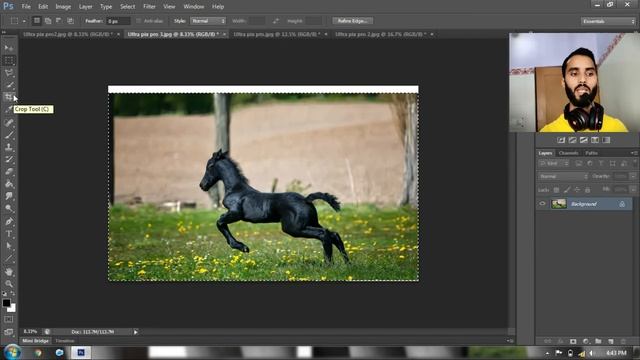640x360 pixels.
Task: Select the Brush tool
Action: (9, 135)
